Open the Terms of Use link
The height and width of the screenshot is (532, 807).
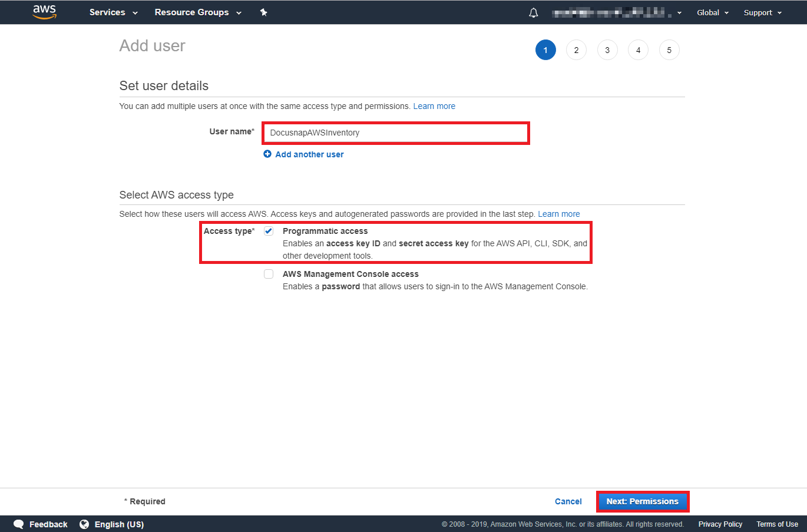pyautogui.click(x=778, y=524)
